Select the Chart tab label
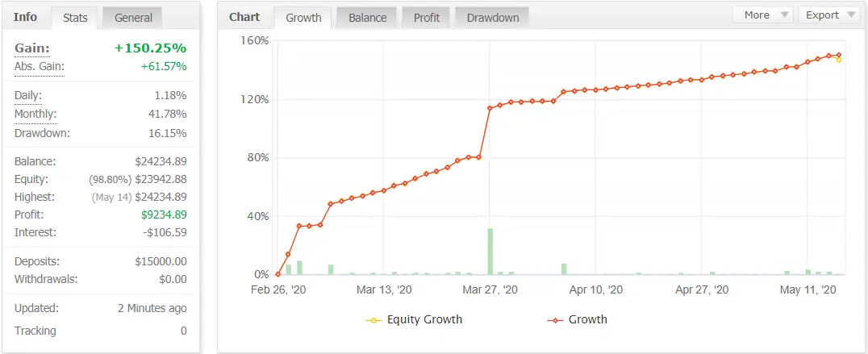This screenshot has height=354, width=868. [244, 17]
